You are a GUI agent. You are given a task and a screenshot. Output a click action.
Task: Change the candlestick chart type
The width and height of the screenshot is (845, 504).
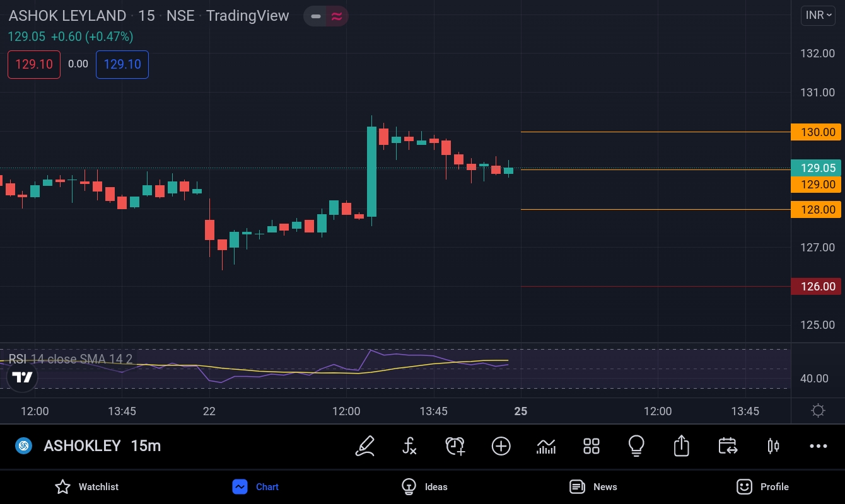coord(773,446)
